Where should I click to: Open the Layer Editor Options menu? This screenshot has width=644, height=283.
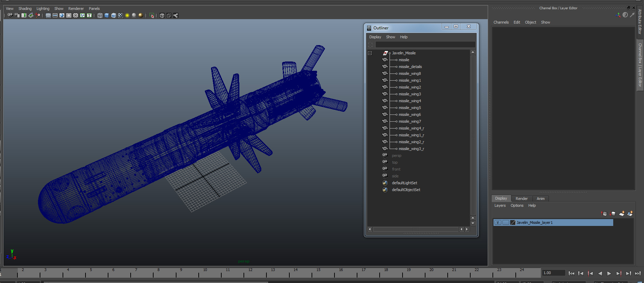point(517,205)
